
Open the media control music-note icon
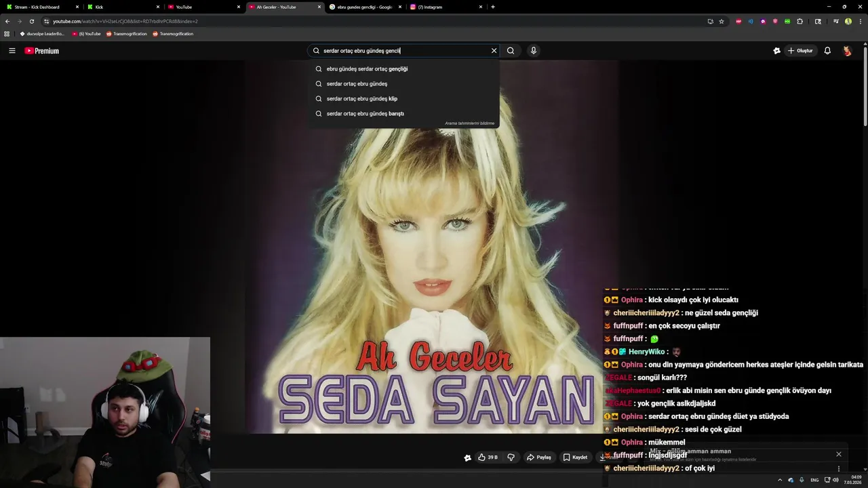[836, 21]
